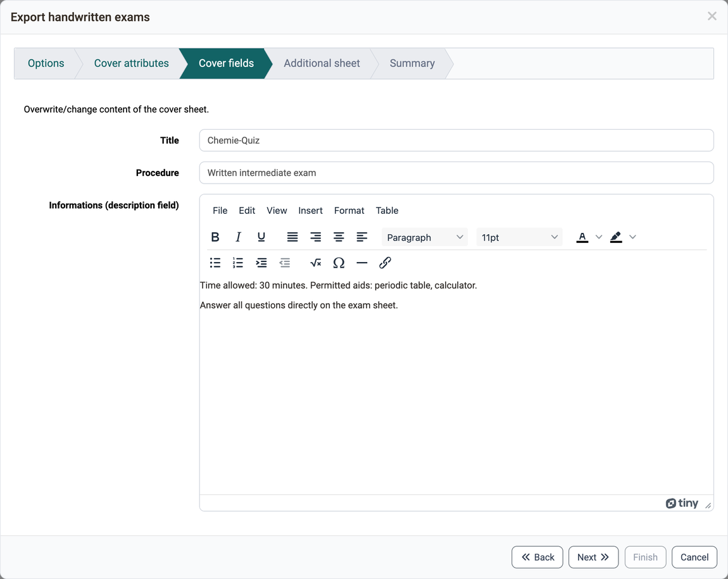Insert or edit a link
The height and width of the screenshot is (579, 728).
[386, 263]
